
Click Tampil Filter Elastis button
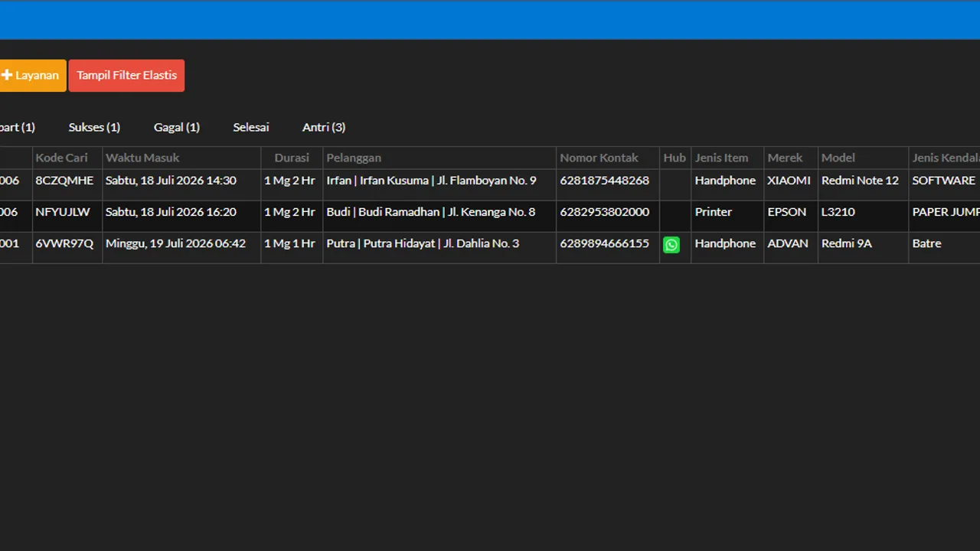click(x=126, y=76)
